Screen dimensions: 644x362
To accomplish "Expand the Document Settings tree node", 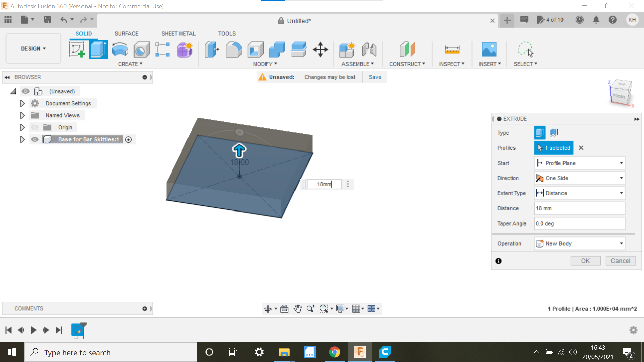I will point(22,103).
